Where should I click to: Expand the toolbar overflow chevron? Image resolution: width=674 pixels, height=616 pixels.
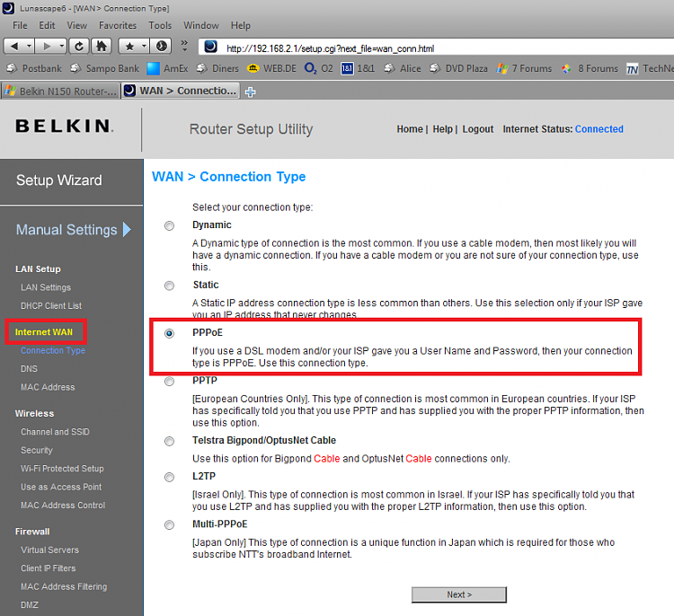(x=184, y=46)
